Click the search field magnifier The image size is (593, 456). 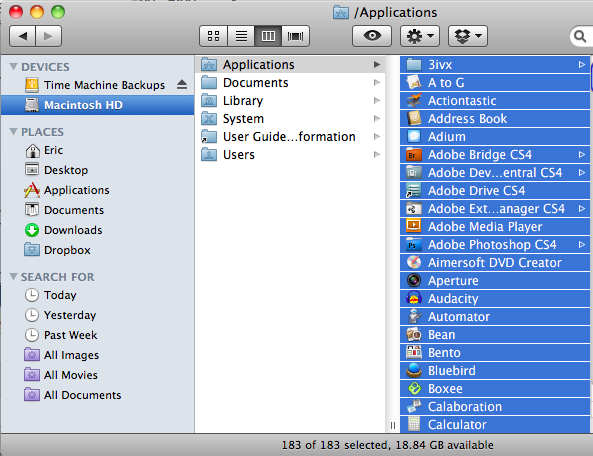pyautogui.click(x=580, y=36)
